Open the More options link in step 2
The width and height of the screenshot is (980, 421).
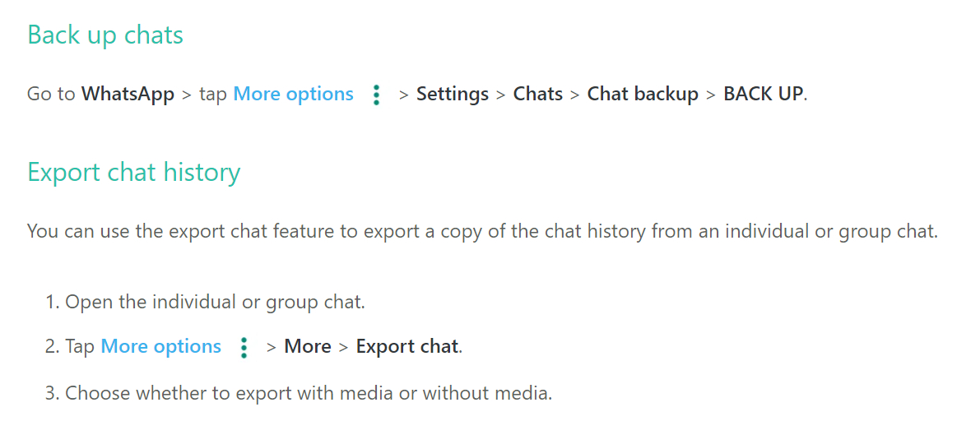[160, 347]
